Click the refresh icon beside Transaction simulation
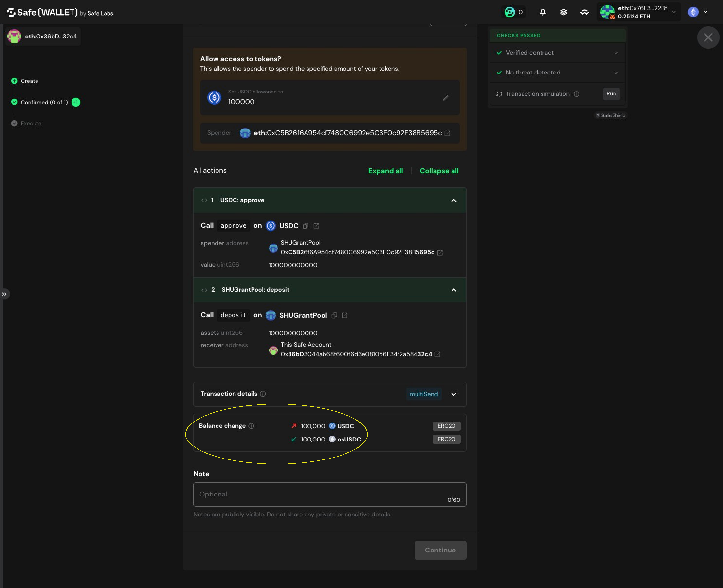 click(x=499, y=94)
